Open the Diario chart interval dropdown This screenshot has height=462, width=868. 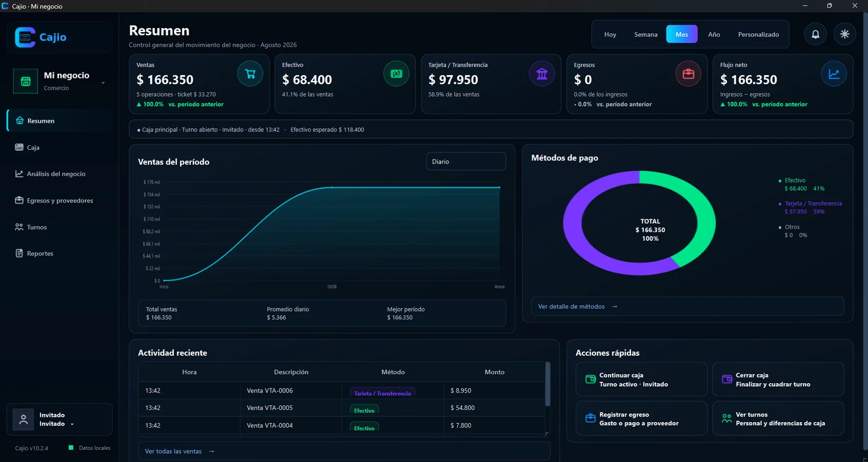[x=466, y=161]
